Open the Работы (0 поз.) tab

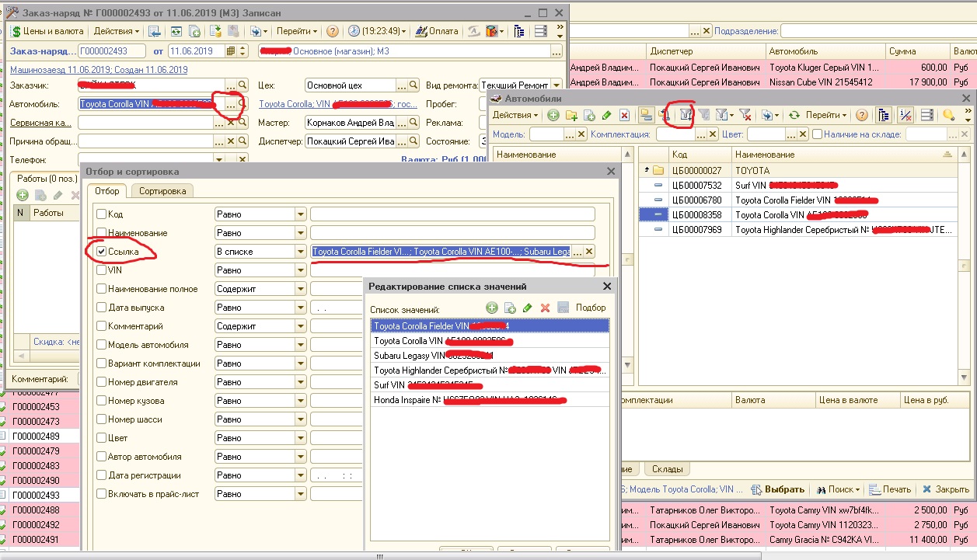pyautogui.click(x=47, y=179)
